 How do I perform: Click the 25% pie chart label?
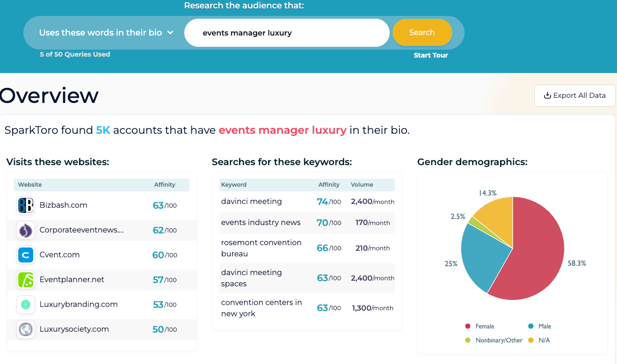tap(451, 263)
